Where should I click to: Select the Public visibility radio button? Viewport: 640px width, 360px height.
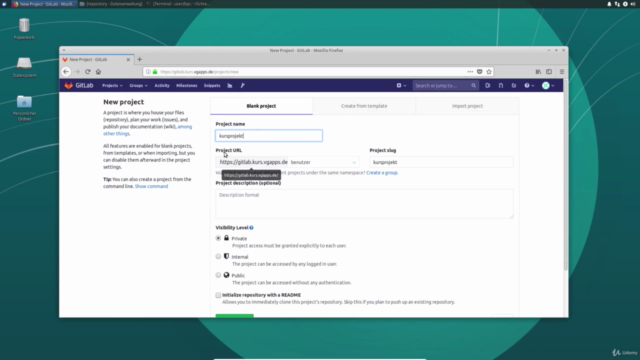point(218,275)
